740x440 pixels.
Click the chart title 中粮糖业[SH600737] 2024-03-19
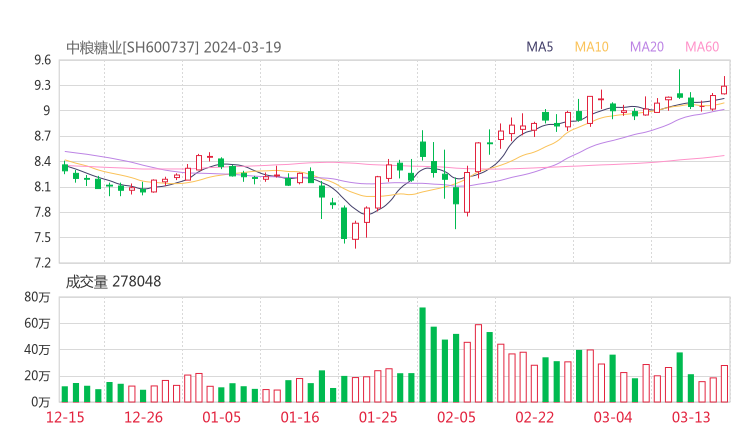174,47
